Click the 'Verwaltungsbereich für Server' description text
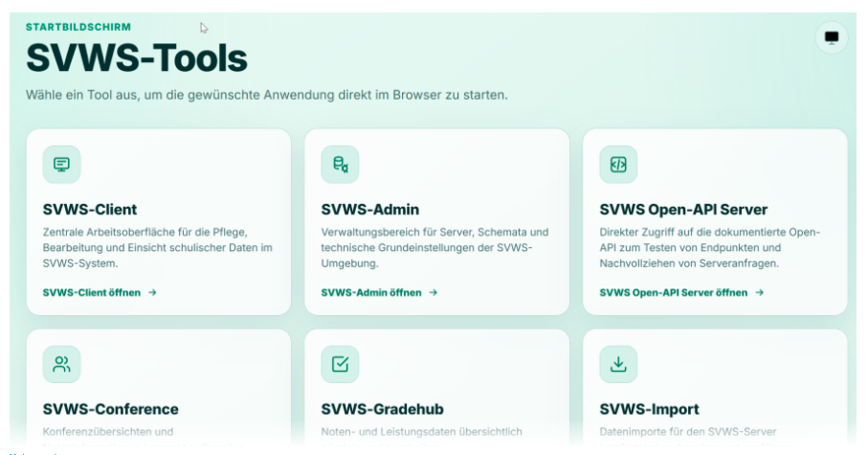The height and width of the screenshot is (455, 868). tap(435, 248)
